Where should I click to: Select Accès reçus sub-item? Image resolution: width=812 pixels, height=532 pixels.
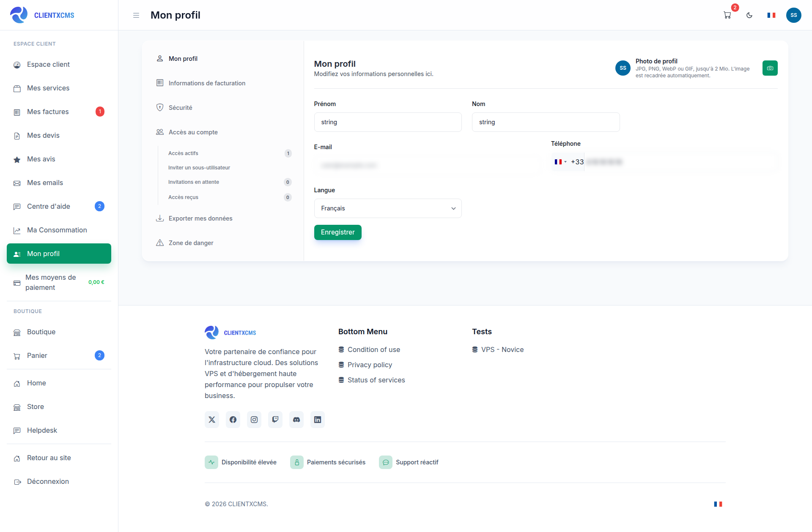(230, 197)
